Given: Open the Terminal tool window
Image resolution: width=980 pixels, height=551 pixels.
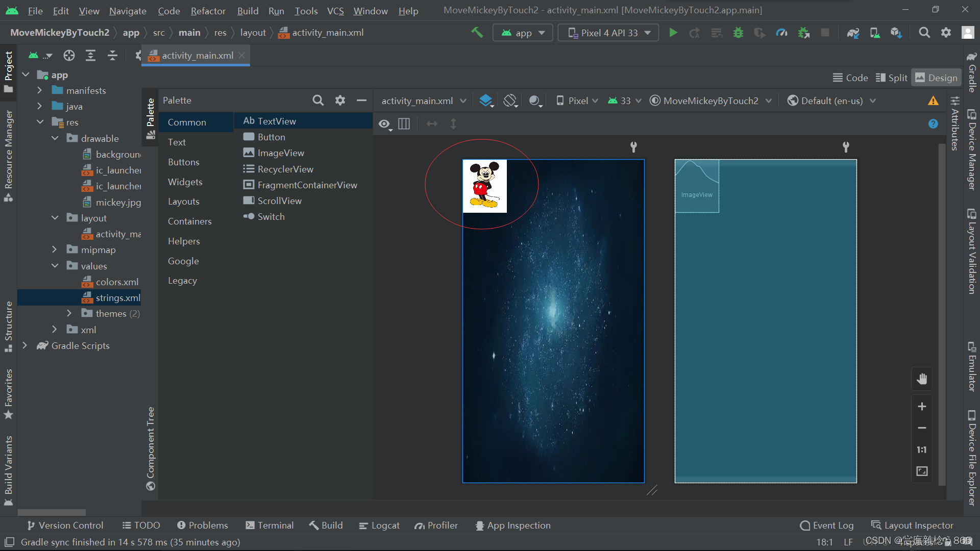Looking at the screenshot, I should coord(269,525).
